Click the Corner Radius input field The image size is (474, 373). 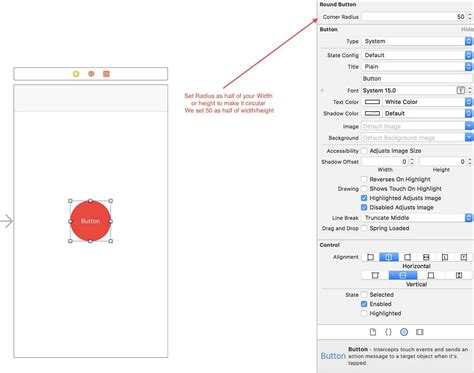coord(414,17)
